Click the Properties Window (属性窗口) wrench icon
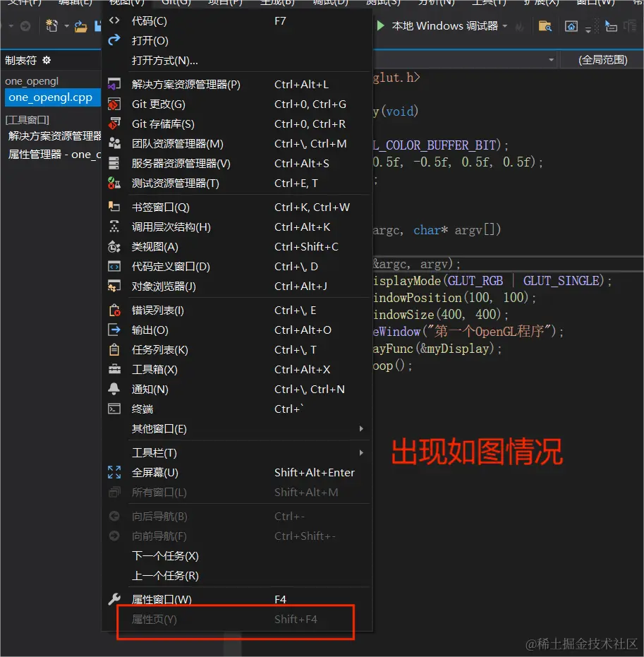This screenshot has width=644, height=657. click(114, 599)
